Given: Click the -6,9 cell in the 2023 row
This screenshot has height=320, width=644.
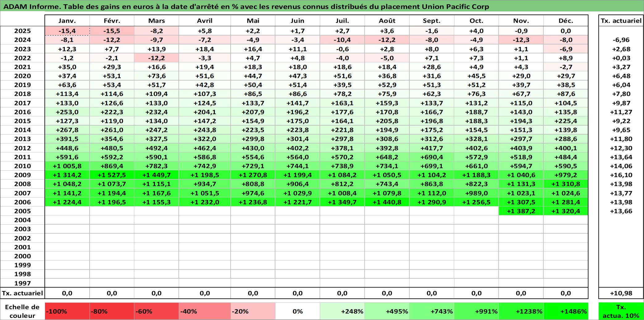Looking at the screenshot, I should click(x=566, y=49).
